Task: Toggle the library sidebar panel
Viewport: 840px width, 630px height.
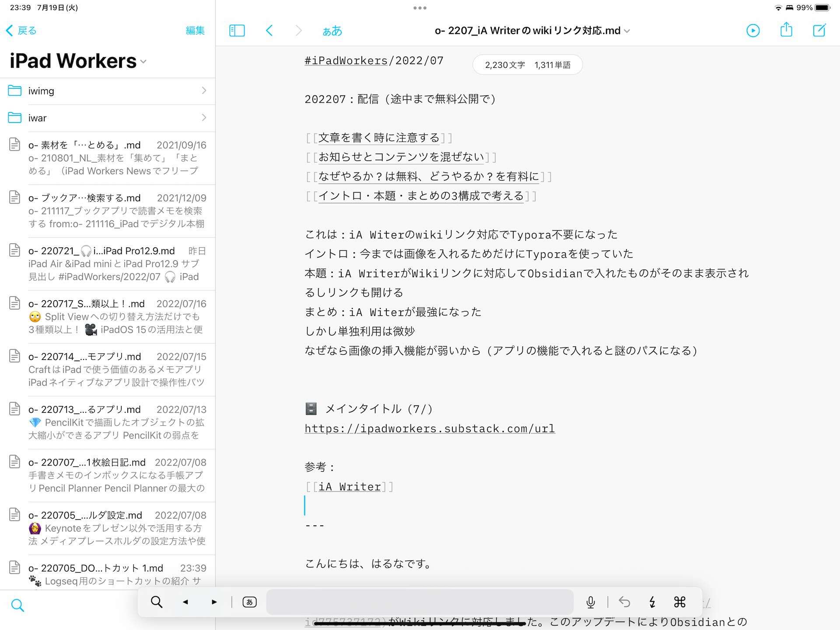Action: (x=237, y=30)
